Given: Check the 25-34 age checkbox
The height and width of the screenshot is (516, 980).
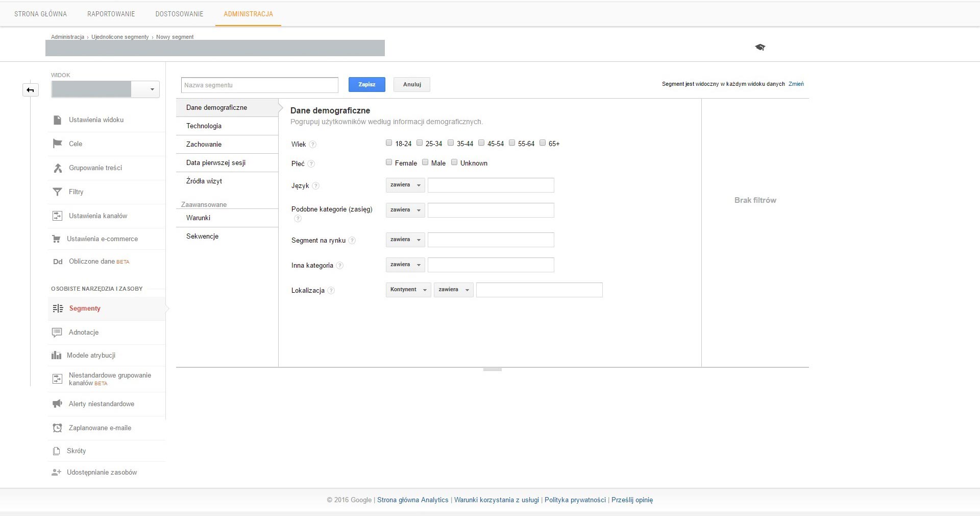Looking at the screenshot, I should coord(420,143).
